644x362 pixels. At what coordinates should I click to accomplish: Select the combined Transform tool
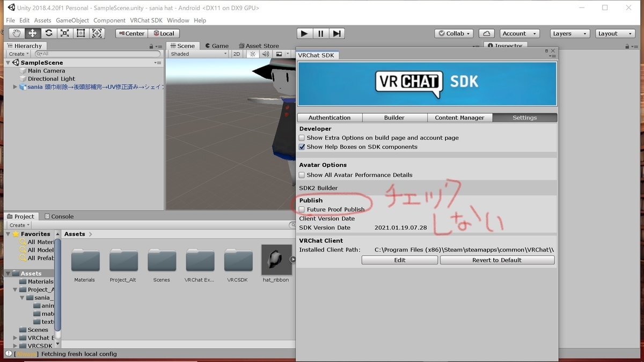(x=97, y=33)
